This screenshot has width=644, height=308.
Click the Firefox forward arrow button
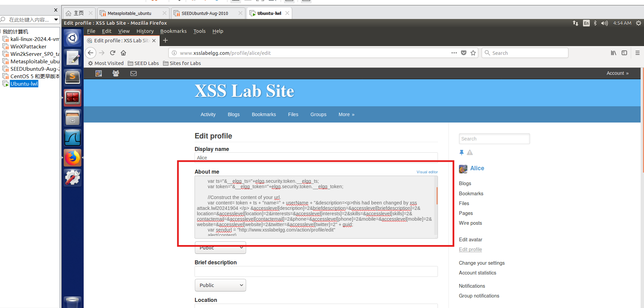point(102,53)
